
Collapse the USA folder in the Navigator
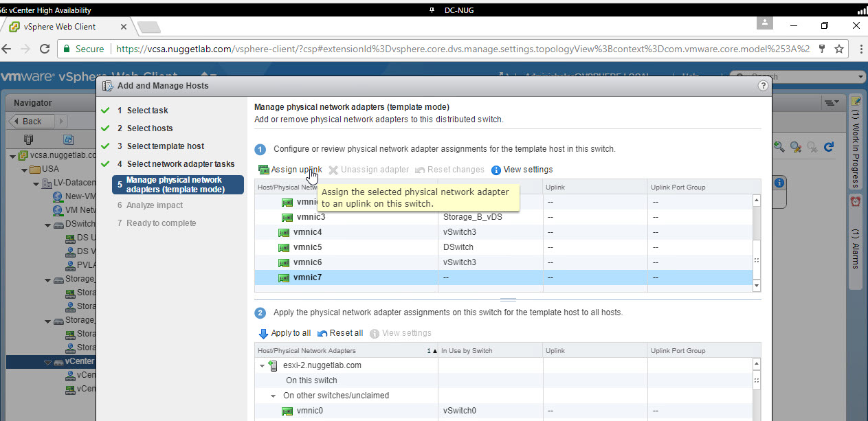point(25,170)
